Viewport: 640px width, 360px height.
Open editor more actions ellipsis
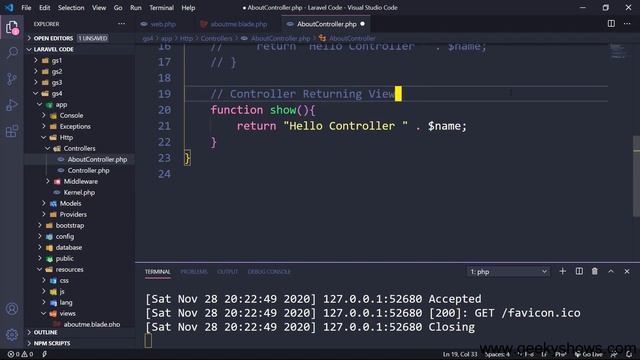(627, 24)
